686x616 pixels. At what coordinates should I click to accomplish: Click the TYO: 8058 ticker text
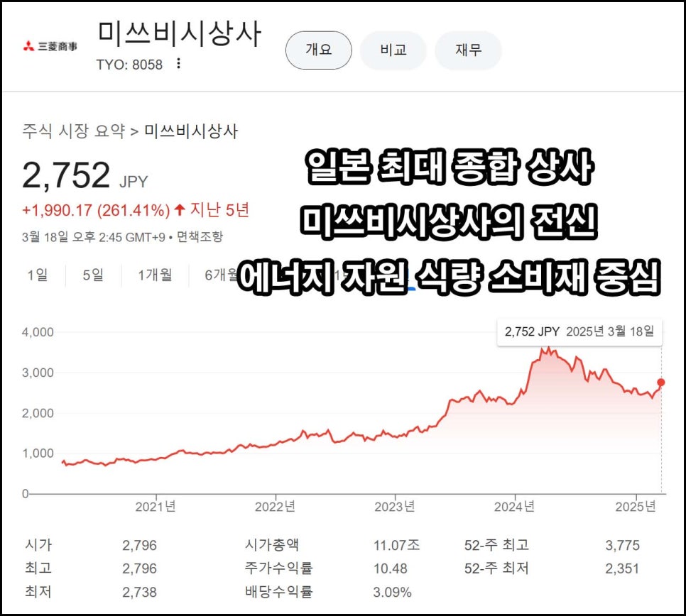click(x=129, y=65)
